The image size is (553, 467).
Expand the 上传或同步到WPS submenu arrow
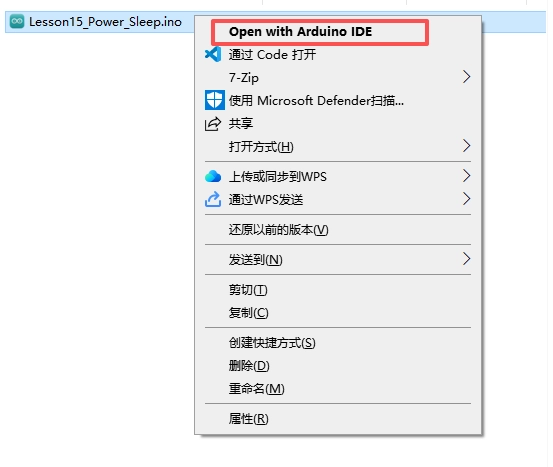click(x=466, y=176)
